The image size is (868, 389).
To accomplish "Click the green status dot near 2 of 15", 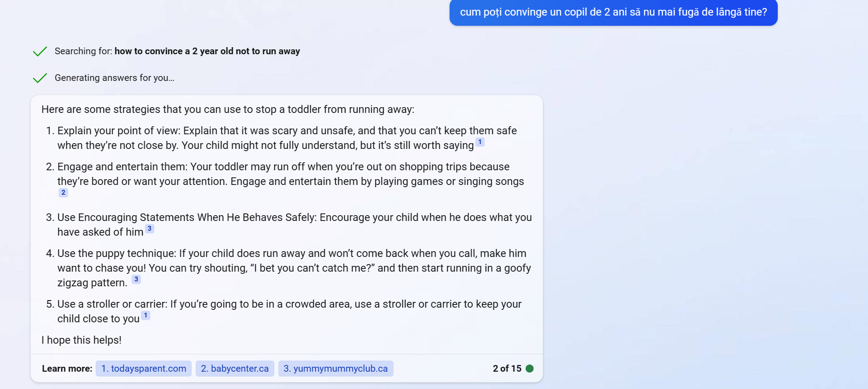I will (530, 369).
